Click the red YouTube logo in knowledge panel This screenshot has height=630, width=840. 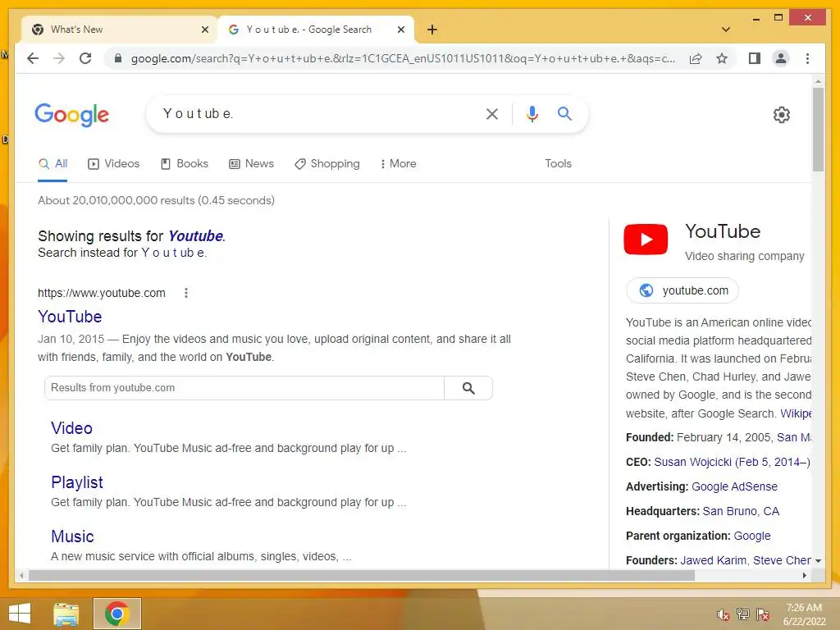click(646, 240)
